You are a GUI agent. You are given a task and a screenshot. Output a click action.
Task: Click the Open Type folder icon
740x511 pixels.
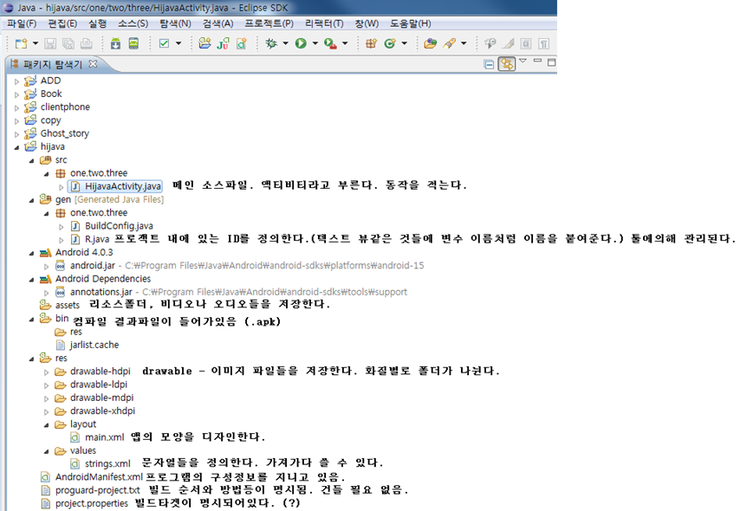(x=430, y=44)
